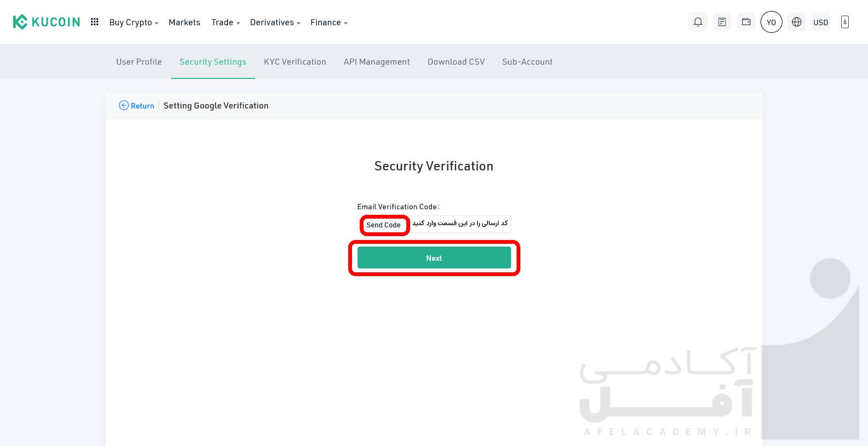This screenshot has height=446, width=868.
Task: Switch to the Security Settings tab
Action: (x=213, y=62)
